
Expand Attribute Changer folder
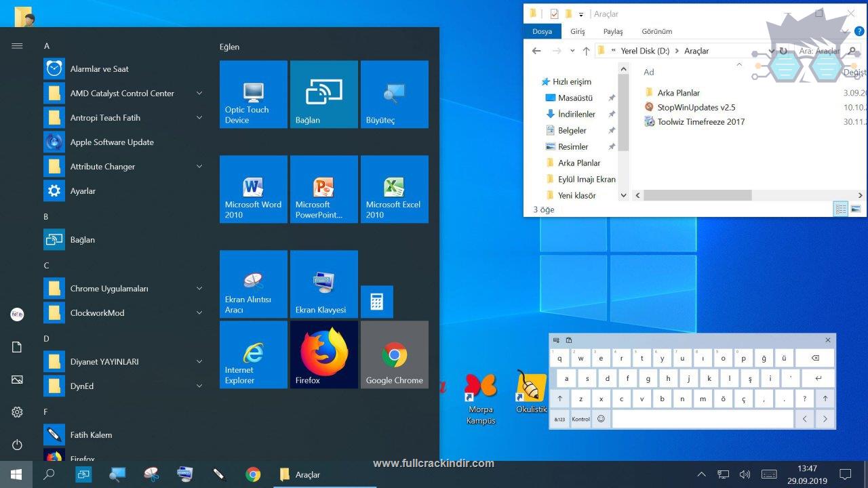point(199,166)
